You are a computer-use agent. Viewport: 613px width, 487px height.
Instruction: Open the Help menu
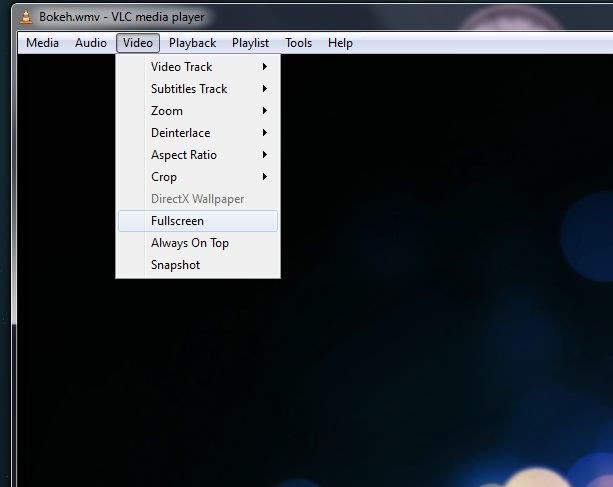click(340, 43)
